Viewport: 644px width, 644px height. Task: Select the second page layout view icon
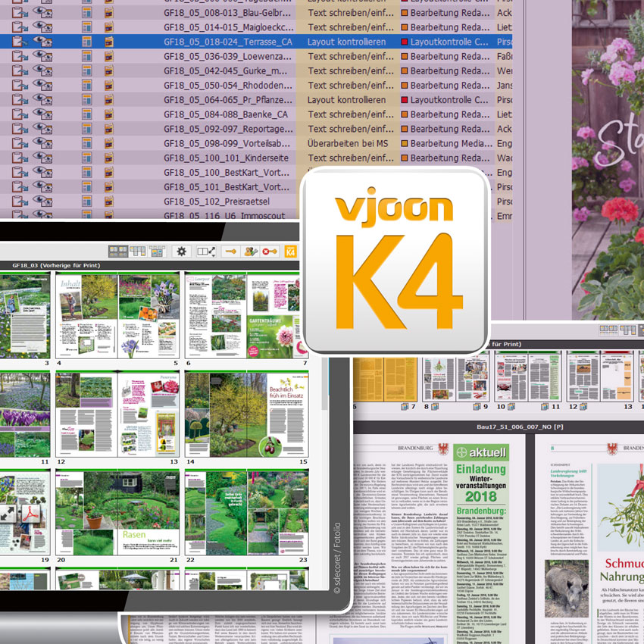pyautogui.click(x=137, y=252)
